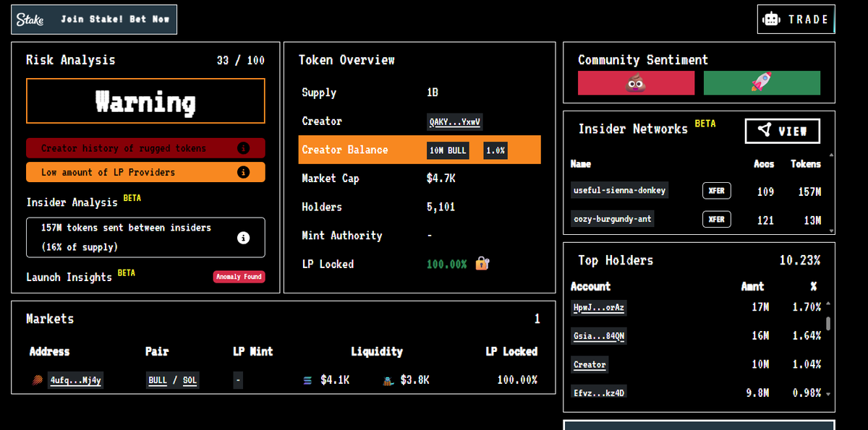
Task: Click the Low amount of LP Providers warning
Action: pos(145,172)
